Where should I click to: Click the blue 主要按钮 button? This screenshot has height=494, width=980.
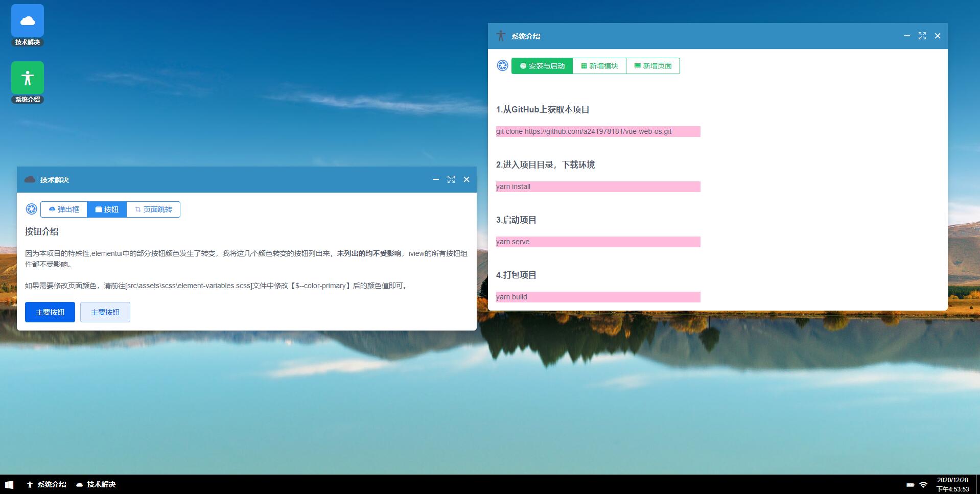click(50, 312)
